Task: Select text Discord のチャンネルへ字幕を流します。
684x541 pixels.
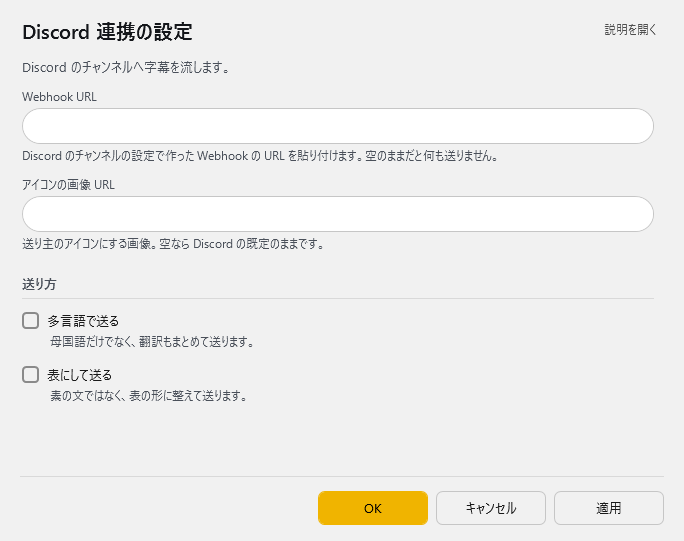Action: click(126, 68)
